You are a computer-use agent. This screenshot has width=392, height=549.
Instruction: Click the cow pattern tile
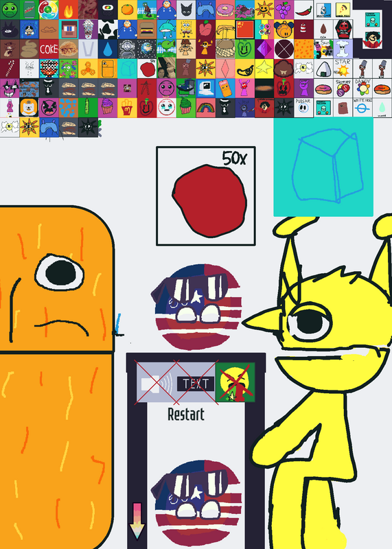(108, 30)
